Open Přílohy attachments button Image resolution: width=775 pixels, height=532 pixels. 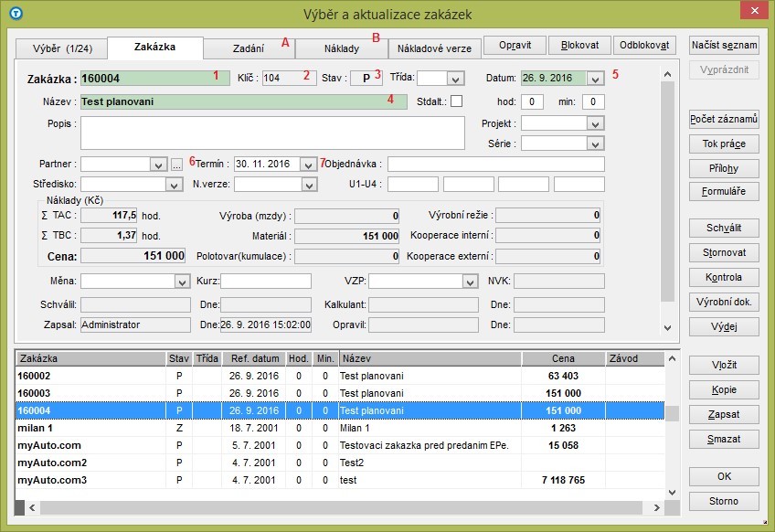click(724, 168)
